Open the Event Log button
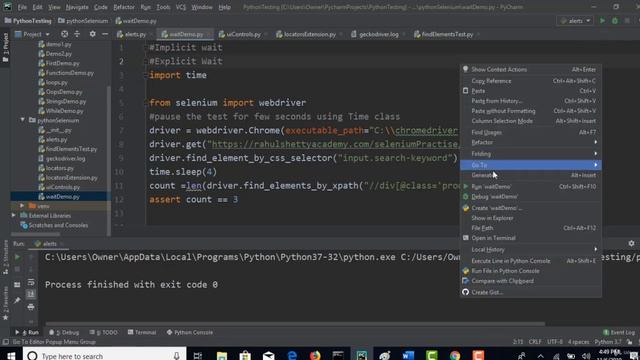This screenshot has width=640, height=360. click(619, 333)
